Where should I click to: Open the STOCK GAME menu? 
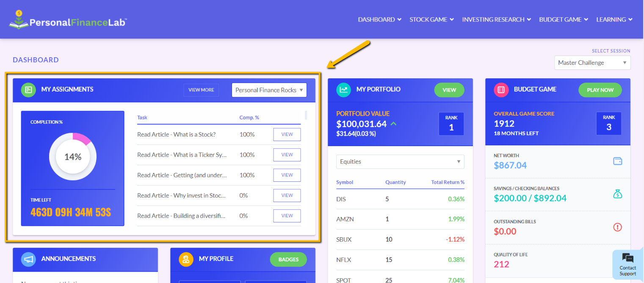coord(431,19)
